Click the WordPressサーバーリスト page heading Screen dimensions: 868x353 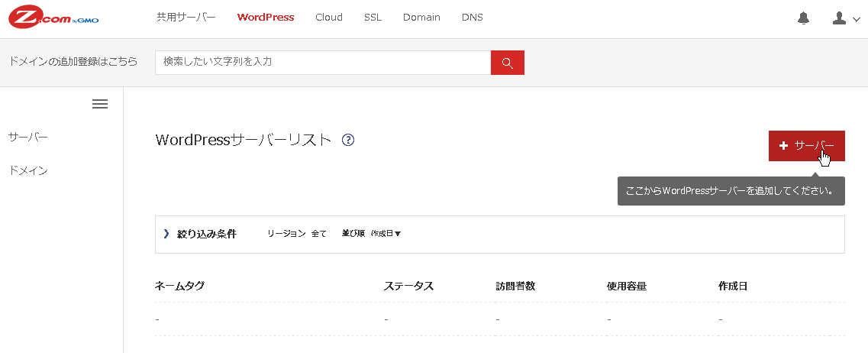244,140
